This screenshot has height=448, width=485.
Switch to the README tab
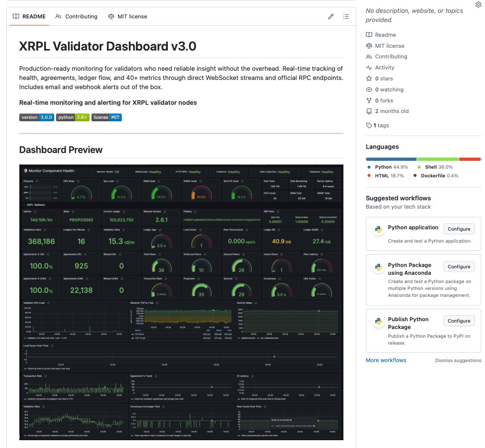[x=29, y=17]
